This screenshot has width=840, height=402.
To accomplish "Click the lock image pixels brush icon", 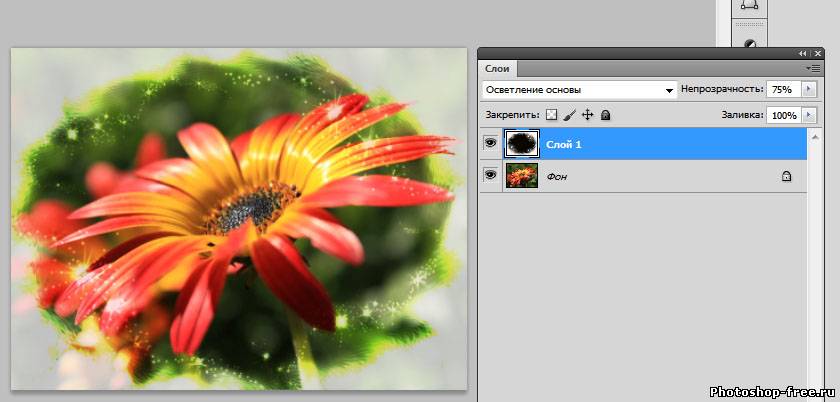I will [569, 116].
